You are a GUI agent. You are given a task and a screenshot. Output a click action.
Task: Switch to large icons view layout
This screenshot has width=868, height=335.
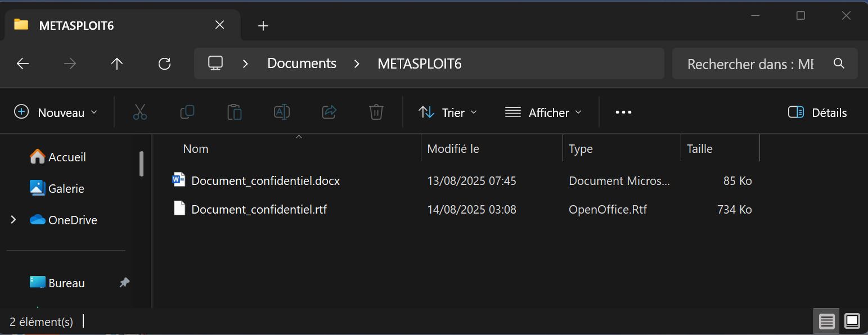tap(852, 322)
